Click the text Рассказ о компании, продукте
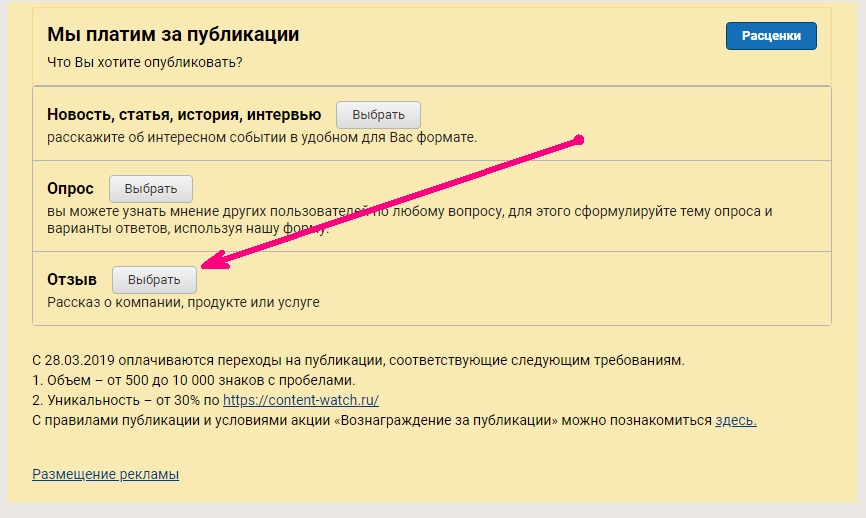Screen dimensions: 866x518 [183, 302]
